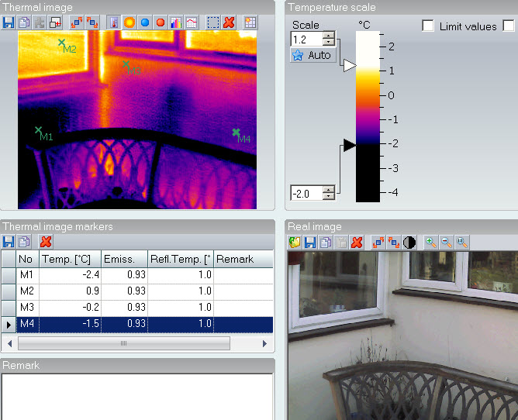Enable the Limit values checkbox
This screenshot has width=518, height=420.
click(428, 26)
